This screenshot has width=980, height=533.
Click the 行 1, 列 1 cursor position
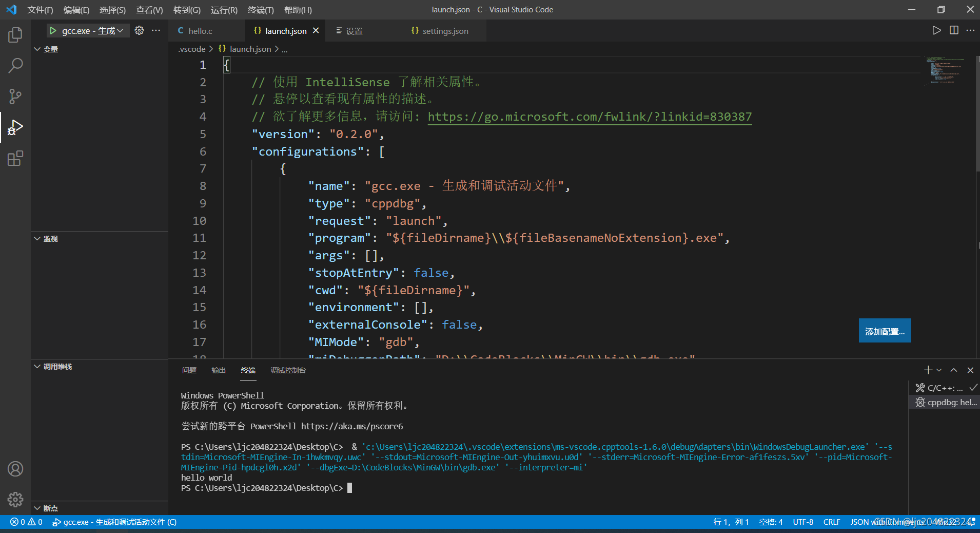pyautogui.click(x=731, y=522)
